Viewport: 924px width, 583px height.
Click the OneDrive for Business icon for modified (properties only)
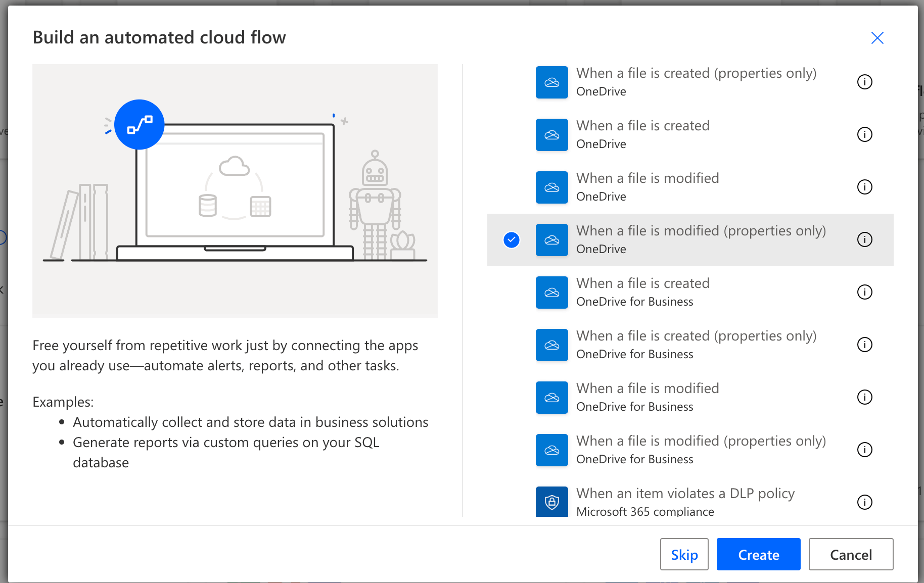click(552, 450)
